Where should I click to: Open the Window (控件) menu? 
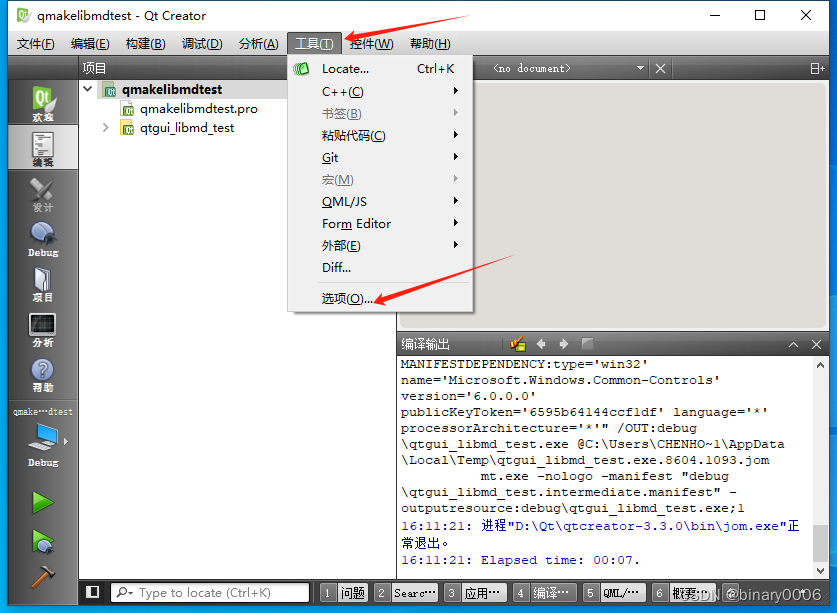click(x=372, y=44)
